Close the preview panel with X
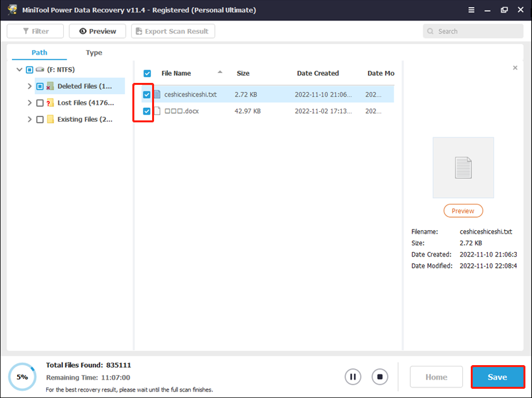 click(x=515, y=68)
